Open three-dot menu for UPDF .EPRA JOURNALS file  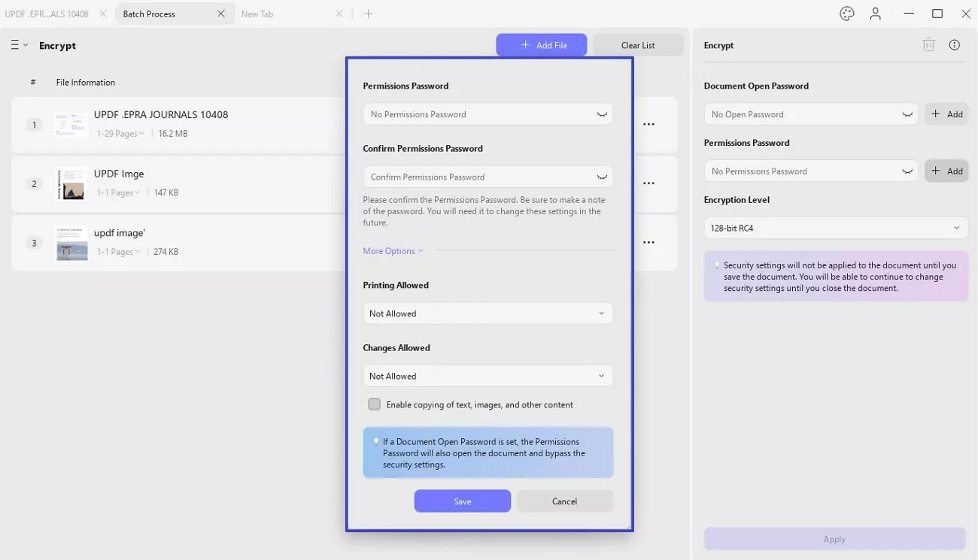coord(648,124)
